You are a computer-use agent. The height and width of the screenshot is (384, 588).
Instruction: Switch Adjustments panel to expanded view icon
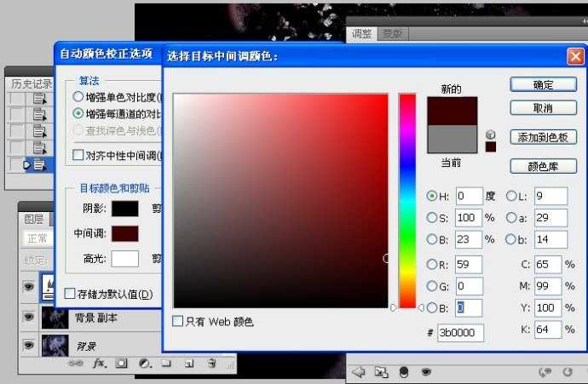(381, 372)
